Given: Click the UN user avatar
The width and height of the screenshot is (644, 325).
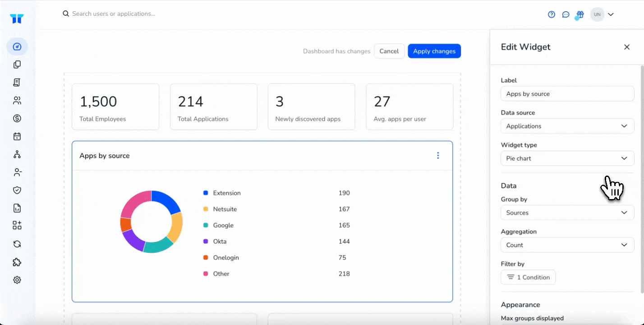Looking at the screenshot, I should [x=597, y=14].
